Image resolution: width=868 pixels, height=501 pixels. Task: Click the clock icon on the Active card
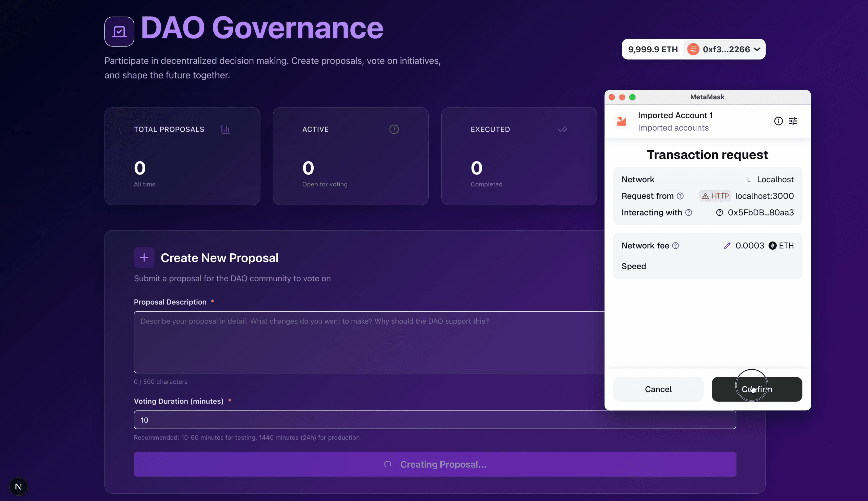tap(394, 129)
